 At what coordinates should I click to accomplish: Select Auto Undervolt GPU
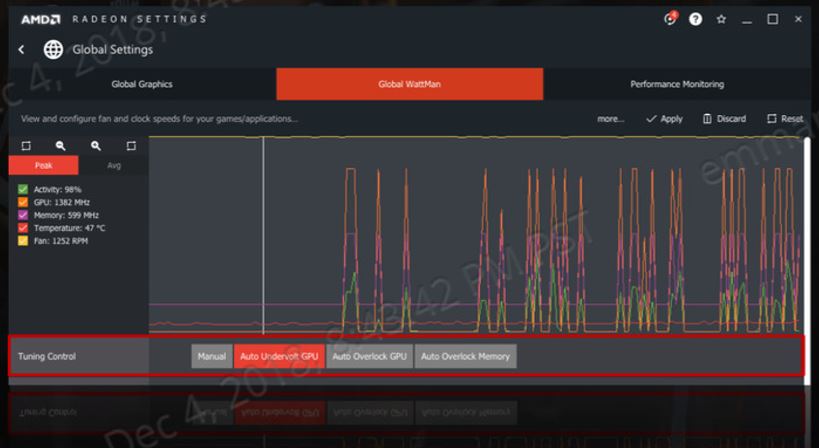[x=279, y=356]
